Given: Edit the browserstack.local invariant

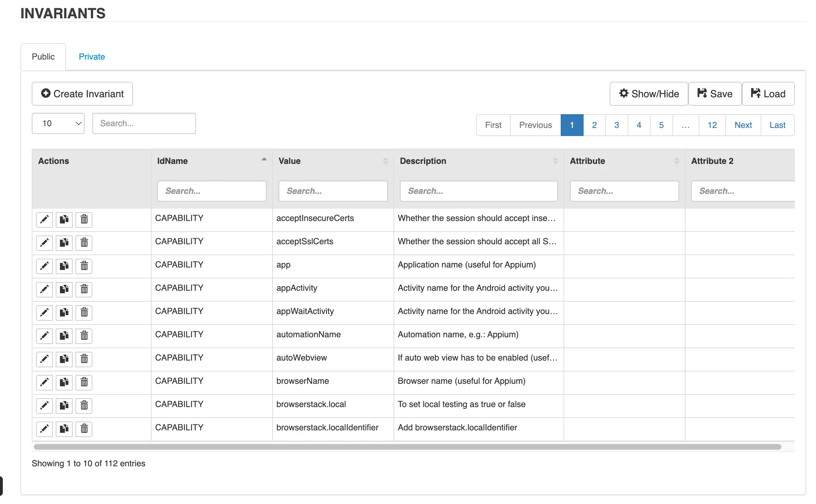Looking at the screenshot, I should 44,406.
